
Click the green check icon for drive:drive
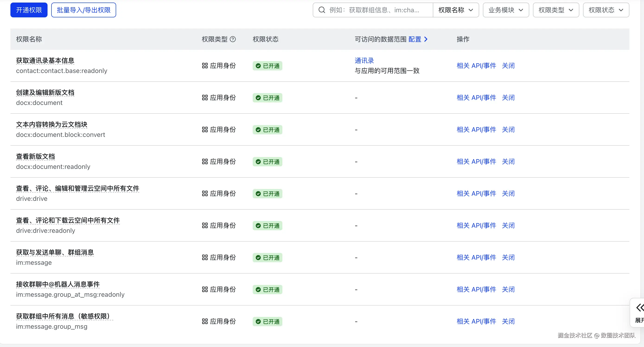(x=258, y=194)
